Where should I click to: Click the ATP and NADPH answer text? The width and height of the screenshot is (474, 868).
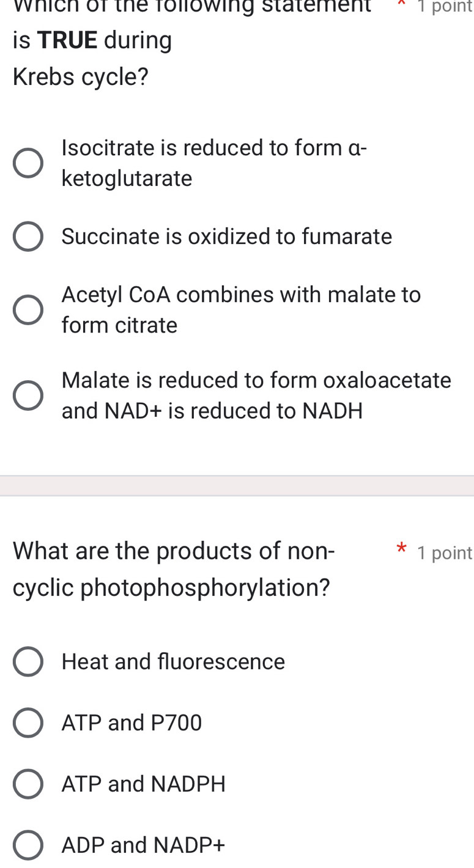[143, 784]
